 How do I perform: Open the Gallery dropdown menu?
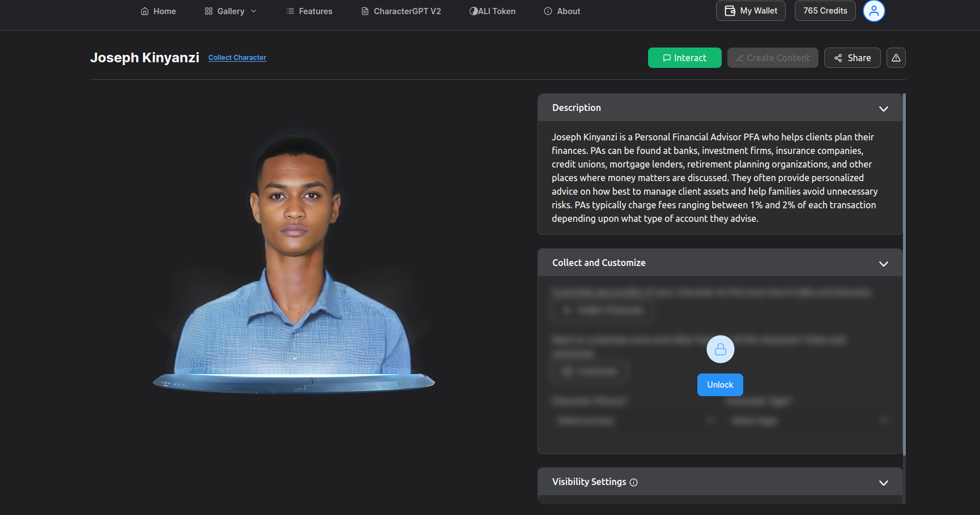coord(231,11)
